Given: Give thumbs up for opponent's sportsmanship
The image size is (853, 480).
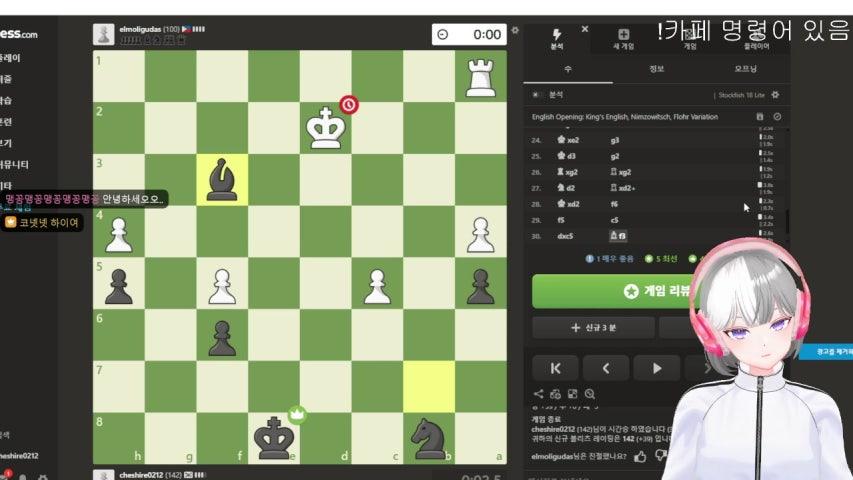Looking at the screenshot, I should pyautogui.click(x=640, y=456).
